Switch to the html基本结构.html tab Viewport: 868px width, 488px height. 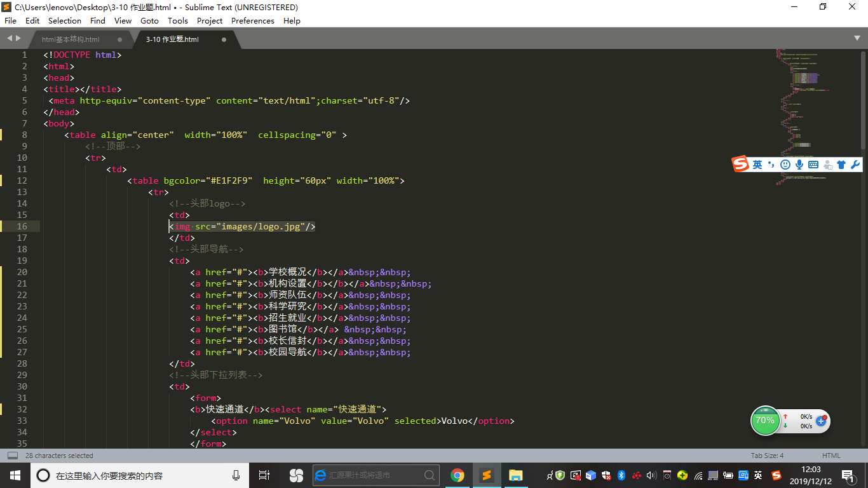[71, 39]
